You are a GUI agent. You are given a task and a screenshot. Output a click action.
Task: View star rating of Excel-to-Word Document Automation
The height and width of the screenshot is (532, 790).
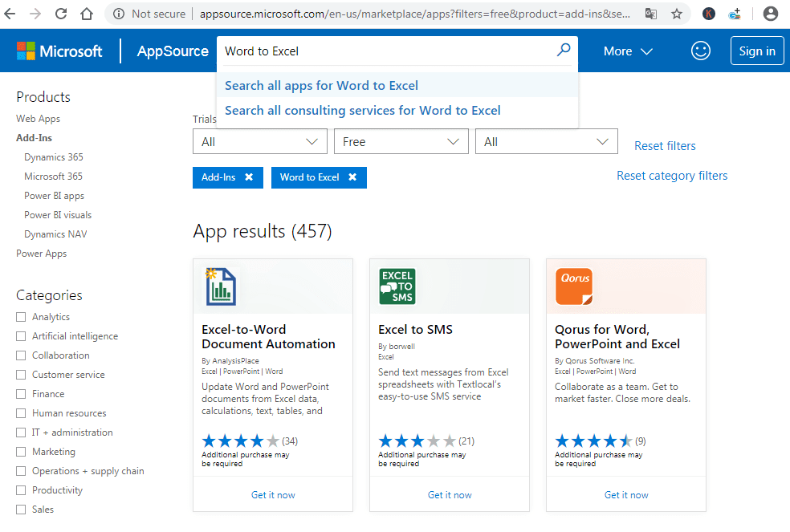click(240, 441)
